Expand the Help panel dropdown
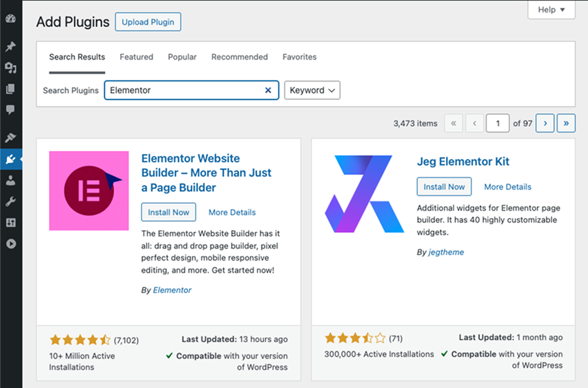 551,10
